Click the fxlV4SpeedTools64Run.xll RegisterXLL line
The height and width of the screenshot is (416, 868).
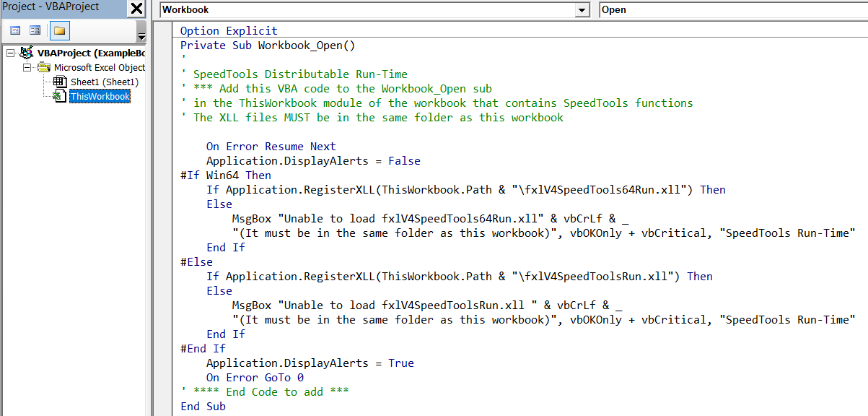[466, 190]
